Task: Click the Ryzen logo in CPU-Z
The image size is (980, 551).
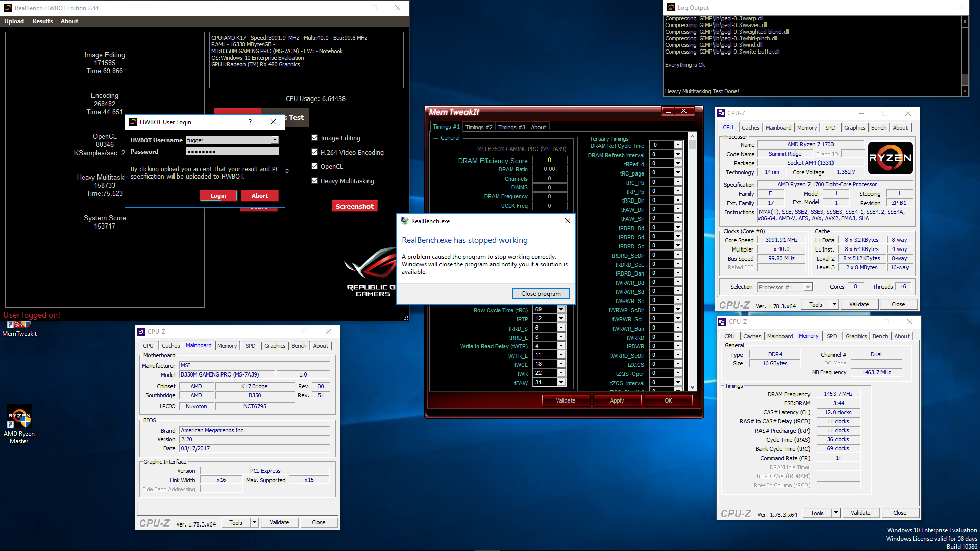Action: (x=890, y=158)
